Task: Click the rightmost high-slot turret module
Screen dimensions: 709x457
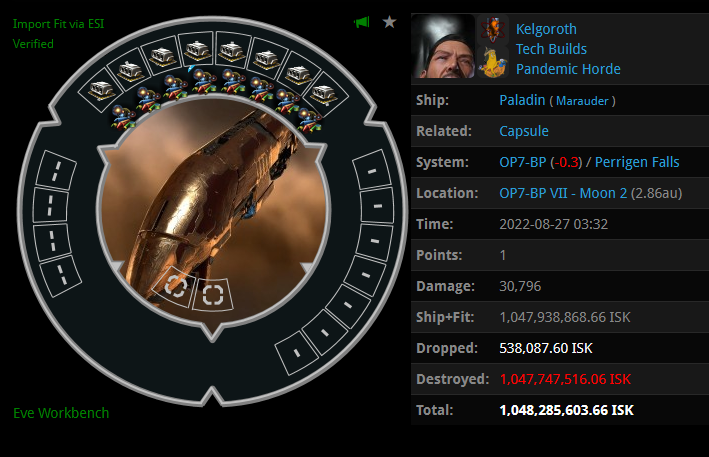Action: 324,94
